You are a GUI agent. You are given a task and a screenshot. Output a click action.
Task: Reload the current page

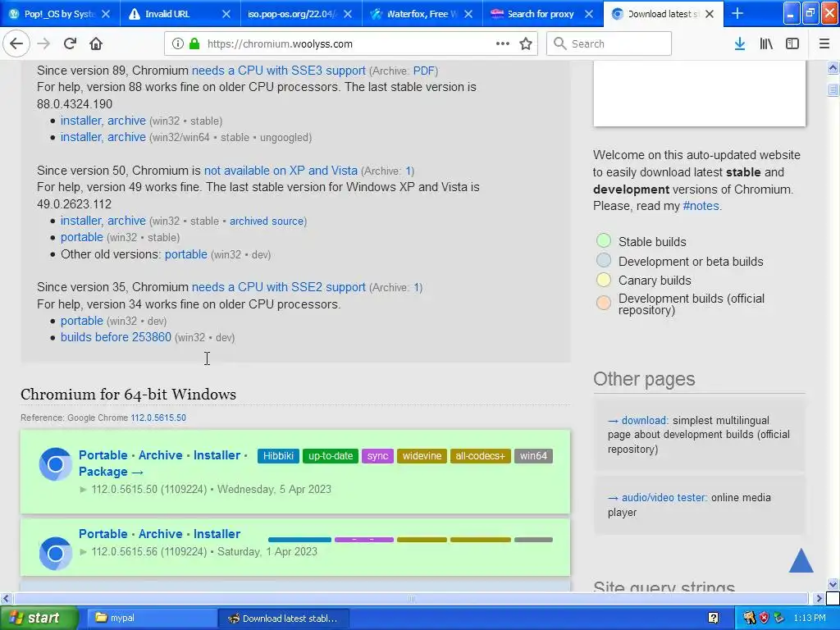click(70, 44)
